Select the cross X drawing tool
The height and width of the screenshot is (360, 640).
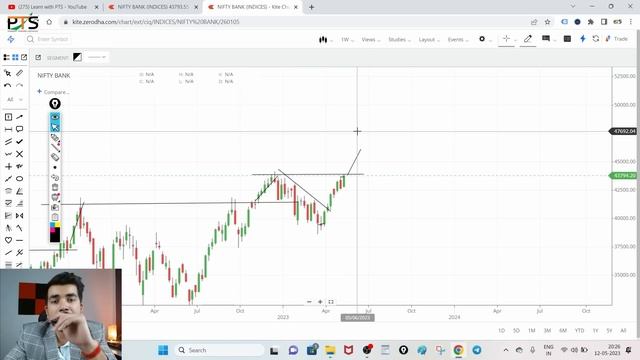(x=19, y=154)
